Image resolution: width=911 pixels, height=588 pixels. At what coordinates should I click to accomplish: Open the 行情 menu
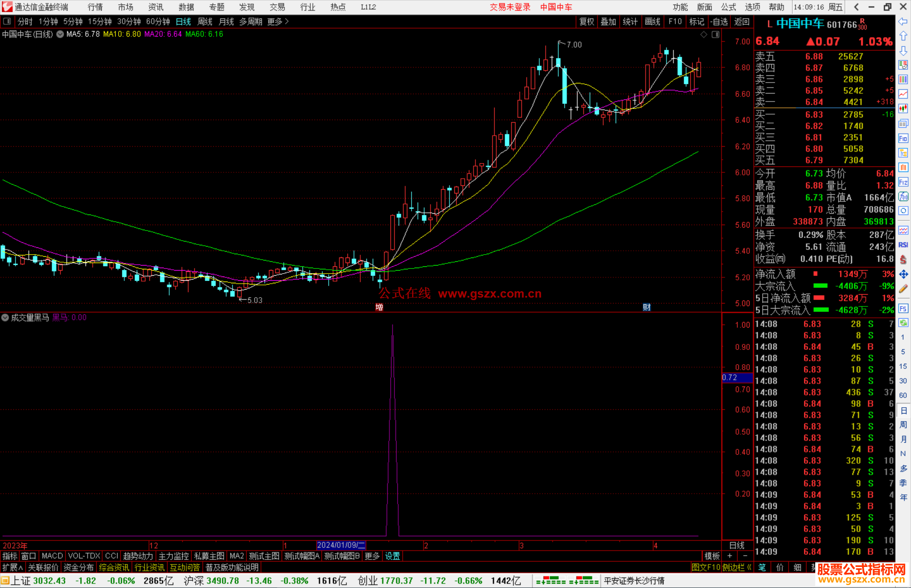click(95, 7)
